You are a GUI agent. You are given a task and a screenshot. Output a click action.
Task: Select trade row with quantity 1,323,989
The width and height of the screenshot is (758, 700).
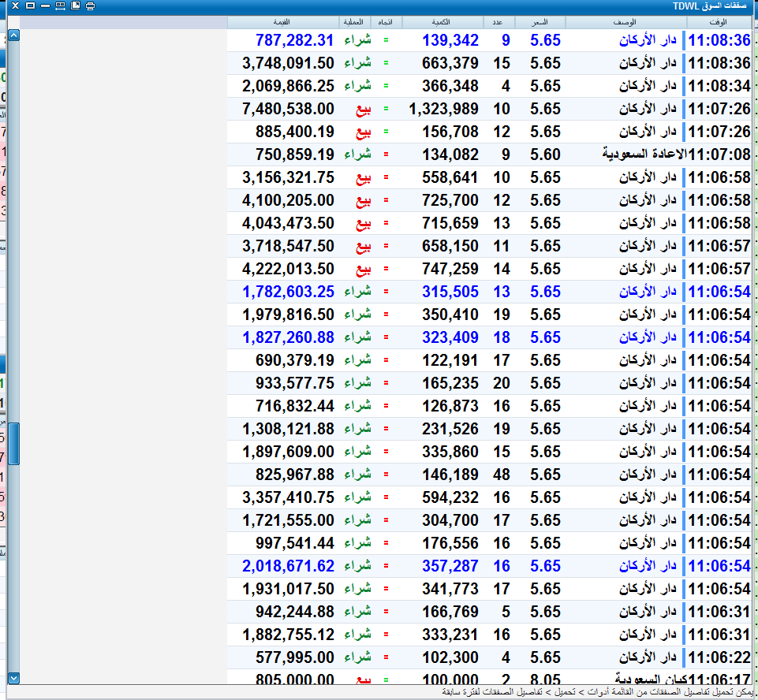tap(489, 109)
